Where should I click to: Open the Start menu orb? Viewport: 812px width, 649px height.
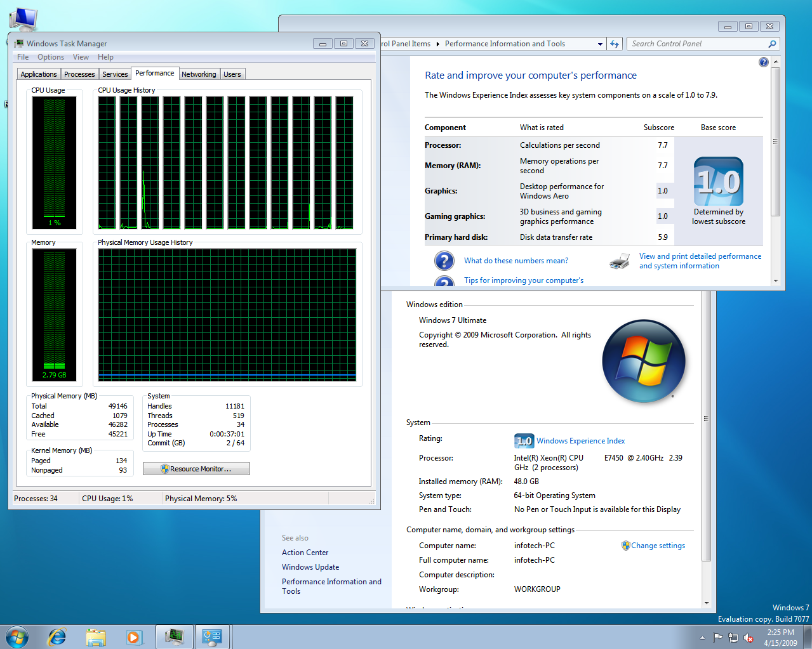click(16, 636)
